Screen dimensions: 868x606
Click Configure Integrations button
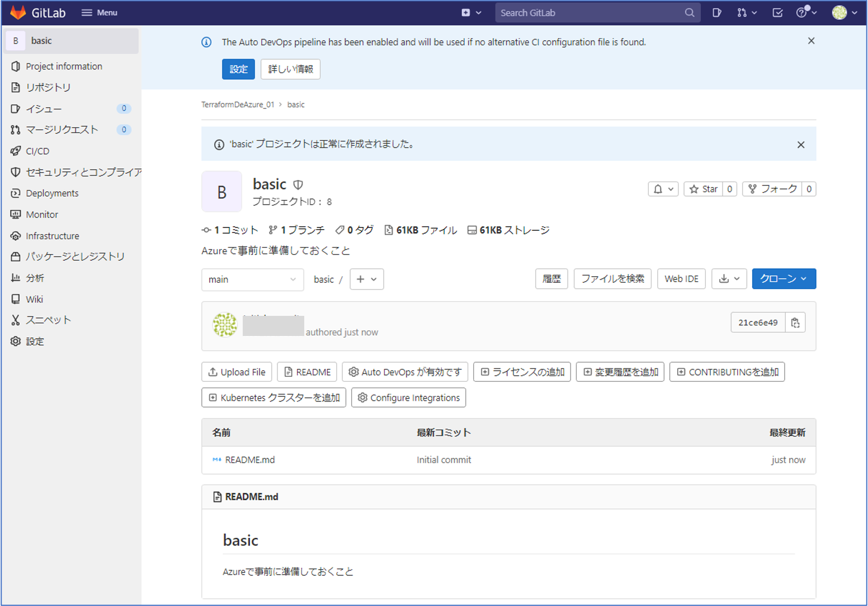[x=409, y=398]
